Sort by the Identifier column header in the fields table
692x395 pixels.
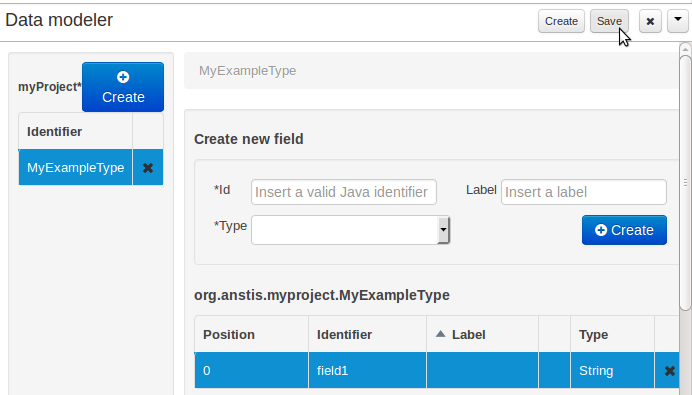click(344, 335)
